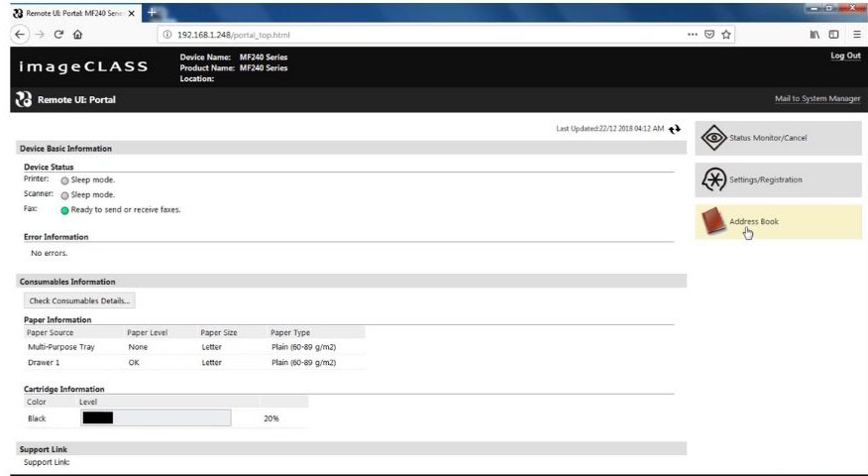
Task: Open the Firefox hamburger menu
Action: [855, 35]
